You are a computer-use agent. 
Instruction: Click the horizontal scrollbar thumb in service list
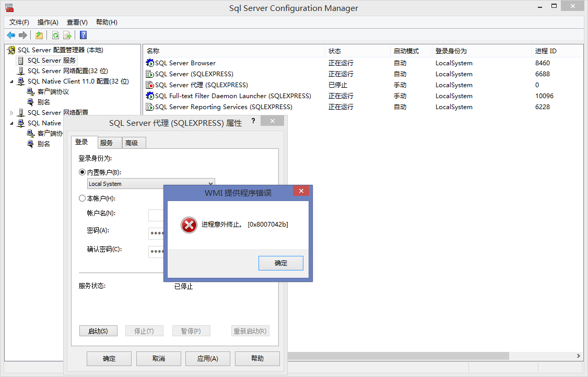click(x=398, y=356)
